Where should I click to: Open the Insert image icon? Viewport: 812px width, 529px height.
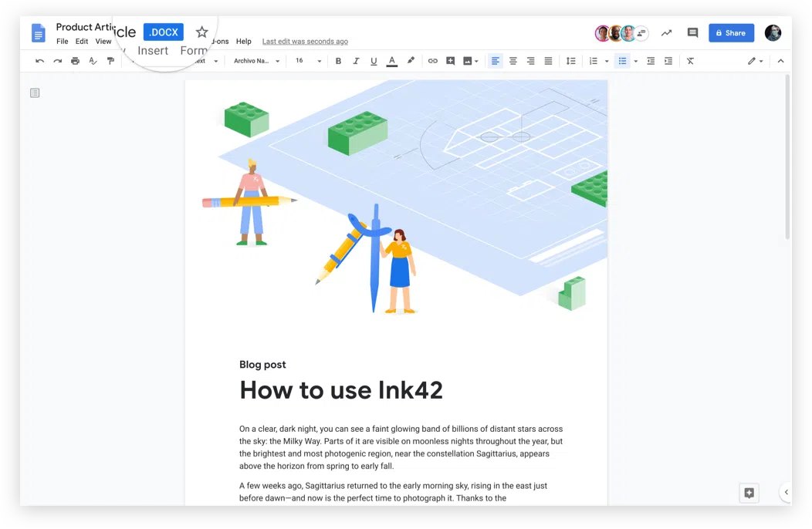coord(466,61)
